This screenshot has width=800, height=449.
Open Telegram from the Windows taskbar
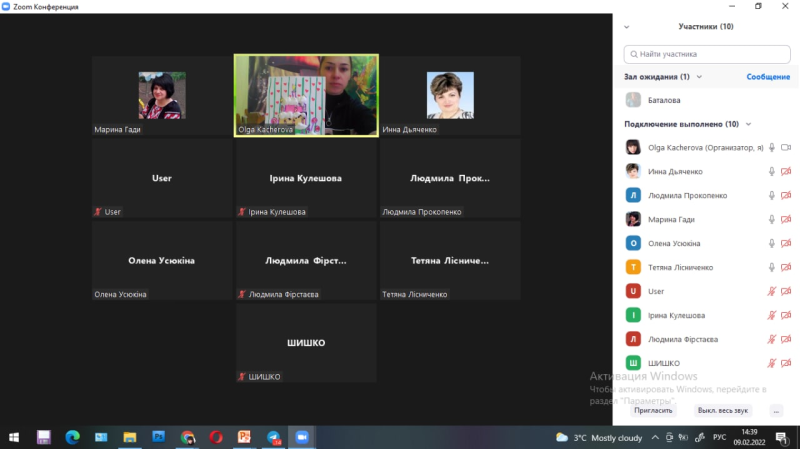(x=273, y=437)
